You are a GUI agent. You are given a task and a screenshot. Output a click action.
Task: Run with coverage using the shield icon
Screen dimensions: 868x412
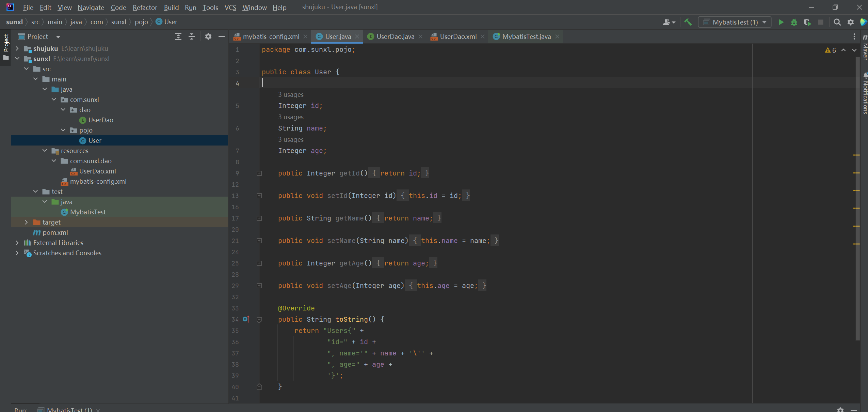(x=807, y=22)
